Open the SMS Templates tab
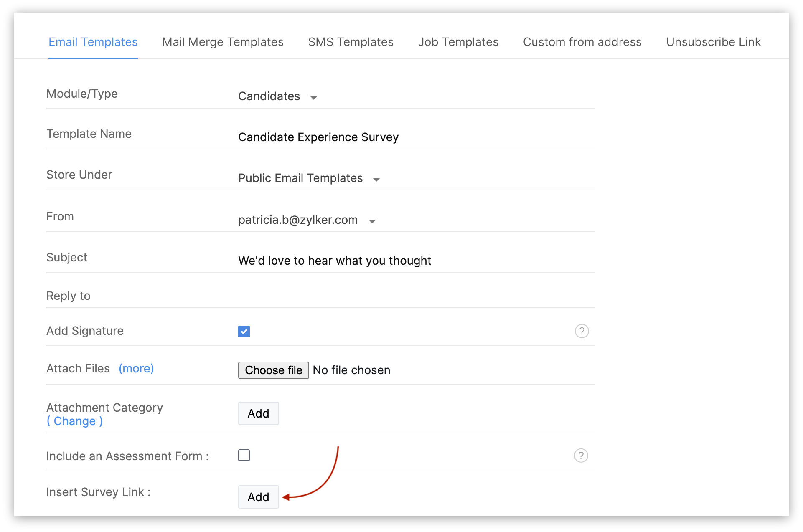Image resolution: width=803 pixels, height=532 pixels. (351, 42)
